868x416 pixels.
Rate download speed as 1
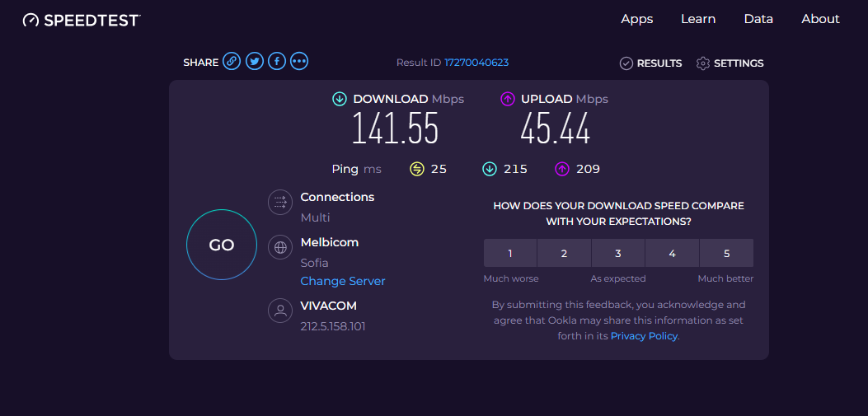(510, 254)
